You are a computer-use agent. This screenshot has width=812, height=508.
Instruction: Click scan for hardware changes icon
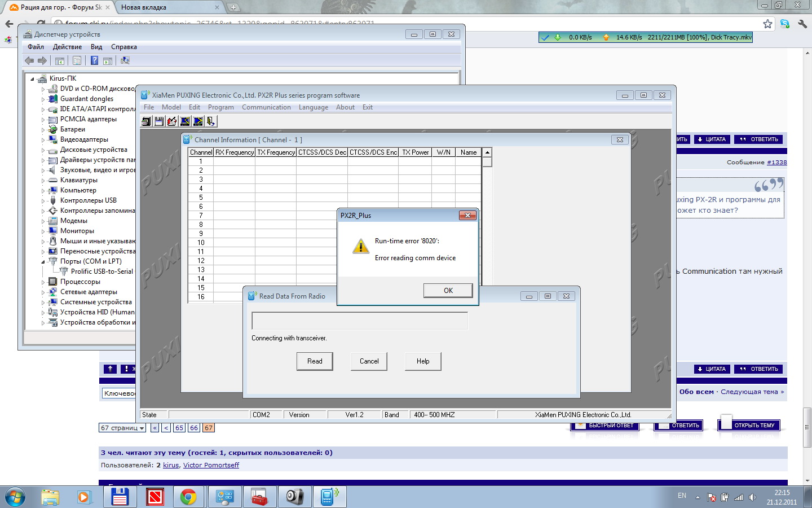125,60
